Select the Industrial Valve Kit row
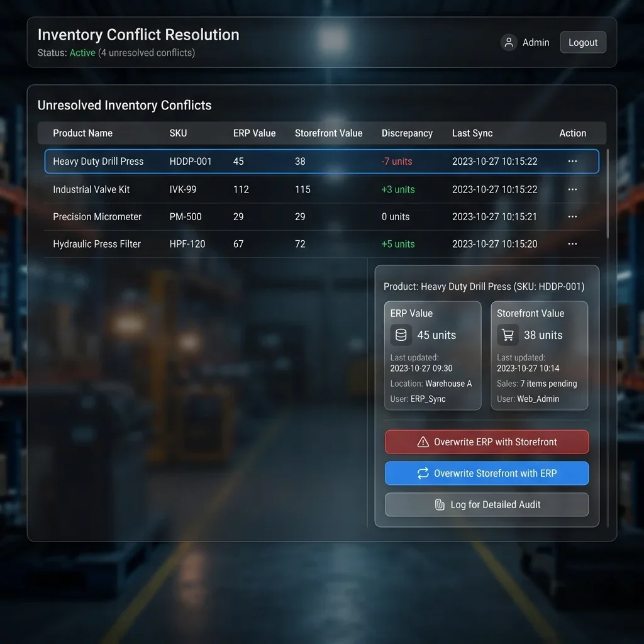644x644 pixels. coord(321,189)
